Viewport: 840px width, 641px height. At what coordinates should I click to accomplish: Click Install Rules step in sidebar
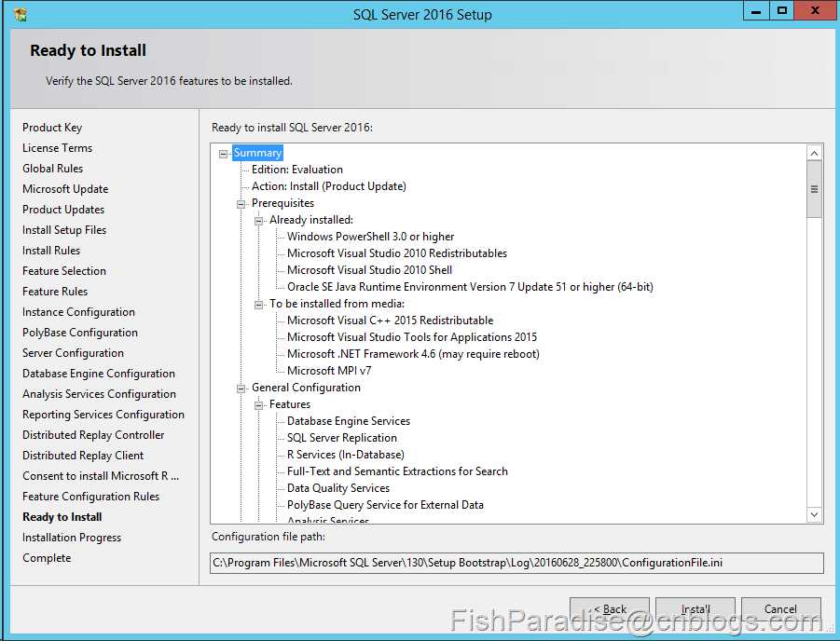[51, 250]
